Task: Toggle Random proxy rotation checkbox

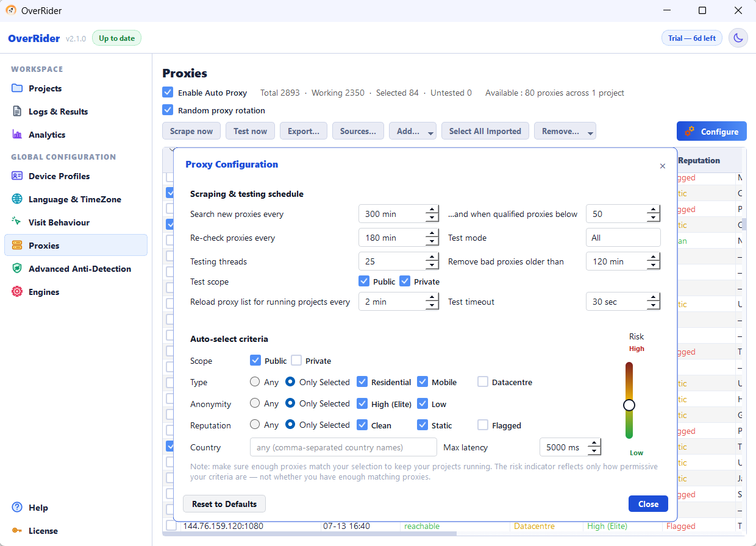Action: [x=168, y=110]
